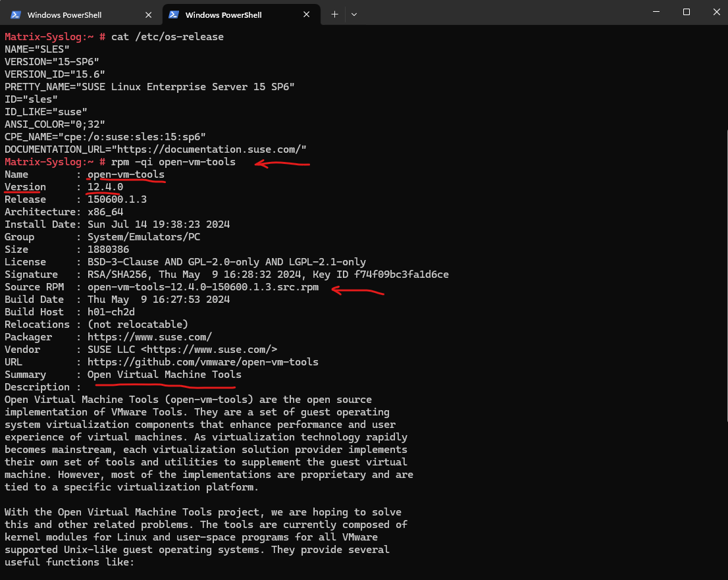Click Build Date Thu May 9 value

coord(159,300)
